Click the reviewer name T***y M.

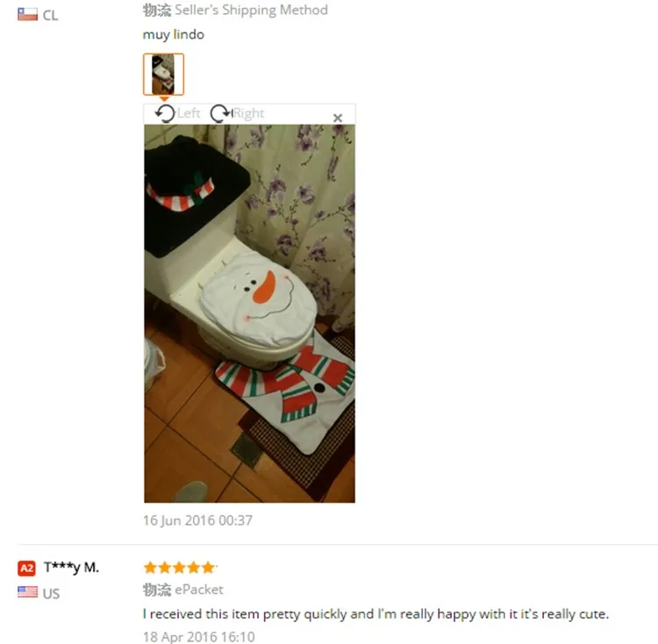[x=71, y=568]
